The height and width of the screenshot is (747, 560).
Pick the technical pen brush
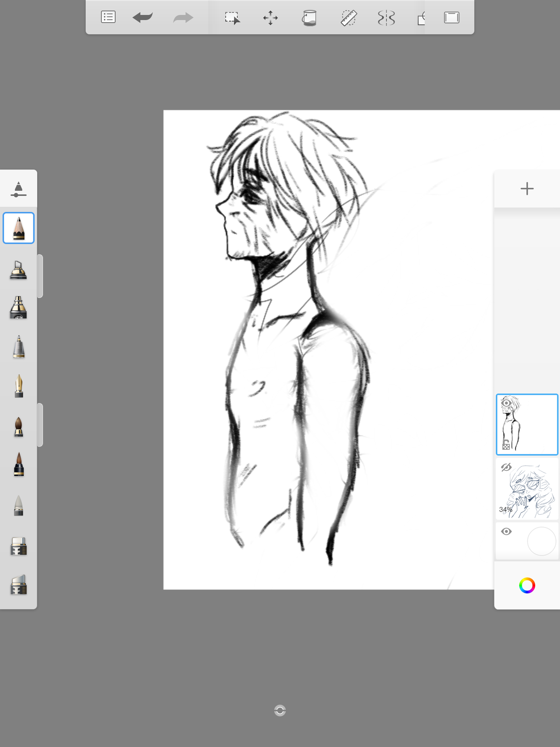19,347
